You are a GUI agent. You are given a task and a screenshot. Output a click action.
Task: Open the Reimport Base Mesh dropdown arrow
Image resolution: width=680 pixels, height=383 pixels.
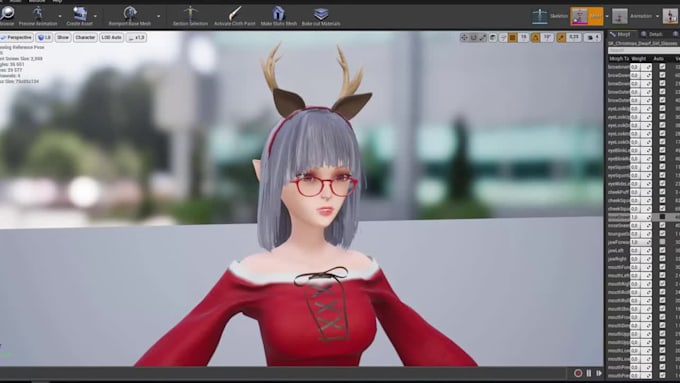(x=158, y=16)
